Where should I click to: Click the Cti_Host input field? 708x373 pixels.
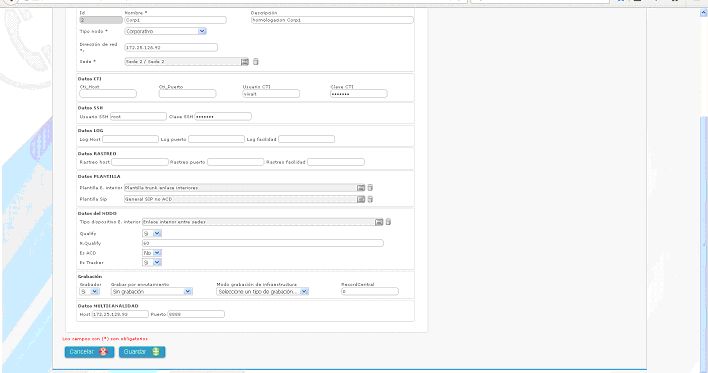[108, 93]
